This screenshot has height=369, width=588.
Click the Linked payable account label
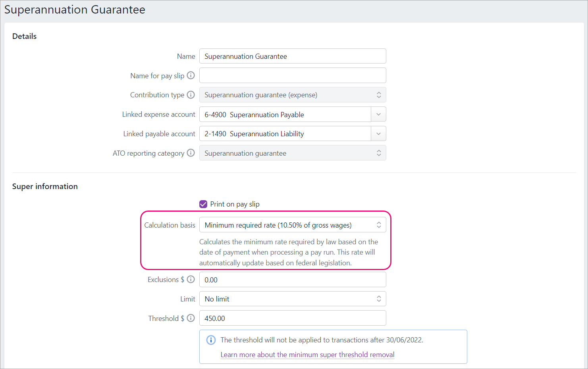pos(159,134)
